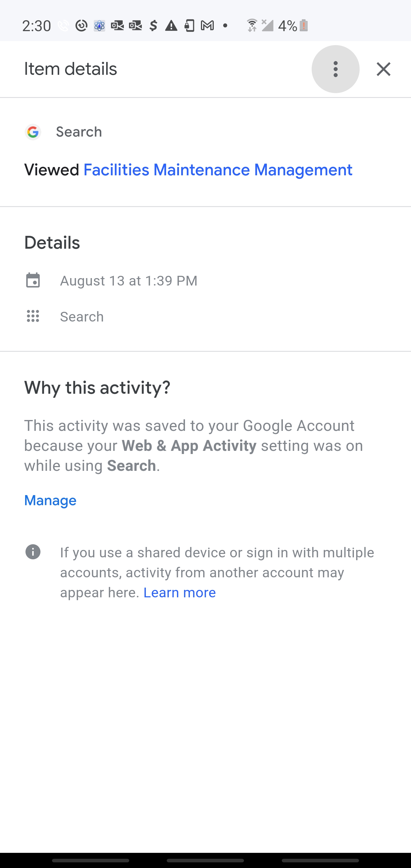This screenshot has height=868, width=411.
Task: Tap the Why this activity? heading
Action: pyautogui.click(x=97, y=387)
